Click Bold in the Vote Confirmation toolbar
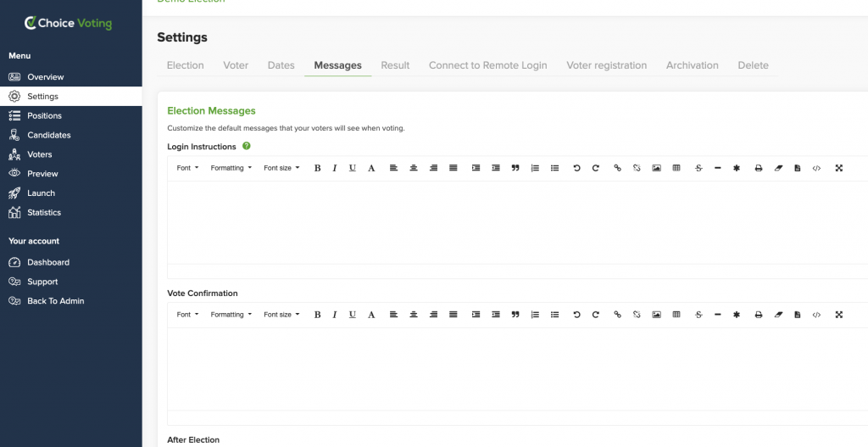 click(317, 315)
